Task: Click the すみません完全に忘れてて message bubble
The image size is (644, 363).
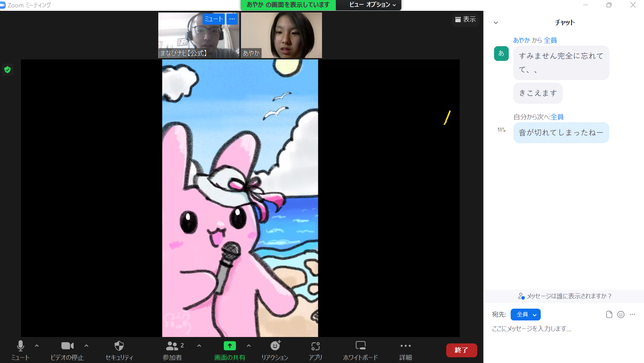Action: point(561,63)
